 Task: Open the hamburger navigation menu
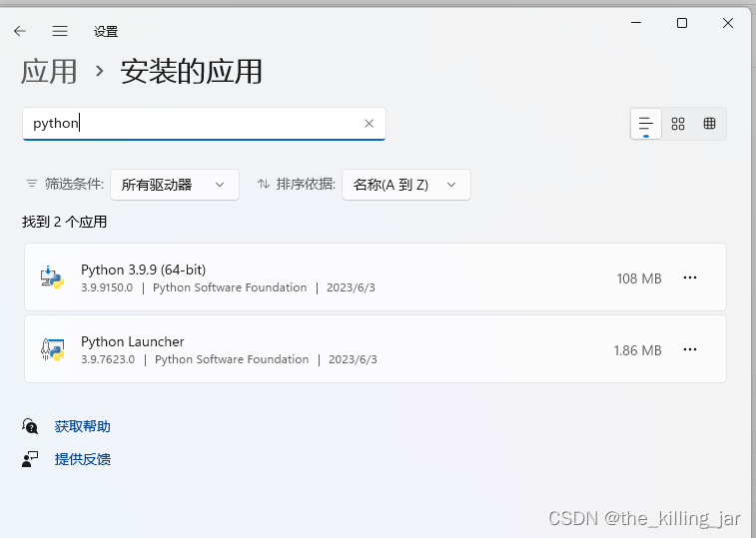[60, 31]
